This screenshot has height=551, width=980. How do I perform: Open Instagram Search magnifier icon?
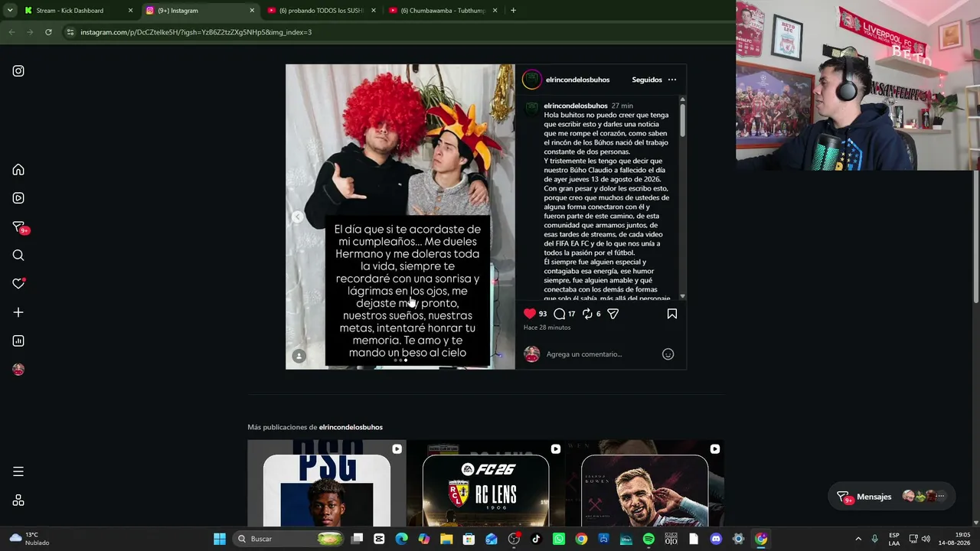(18, 256)
